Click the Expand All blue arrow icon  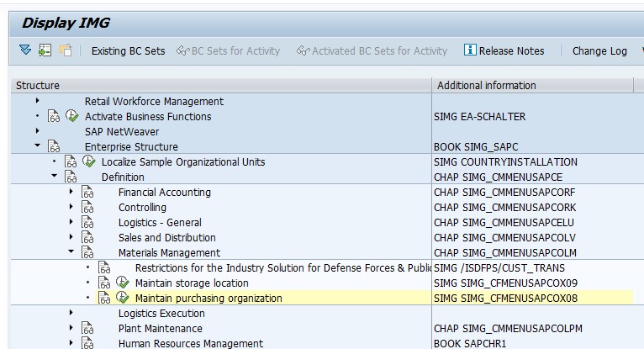[25, 50]
